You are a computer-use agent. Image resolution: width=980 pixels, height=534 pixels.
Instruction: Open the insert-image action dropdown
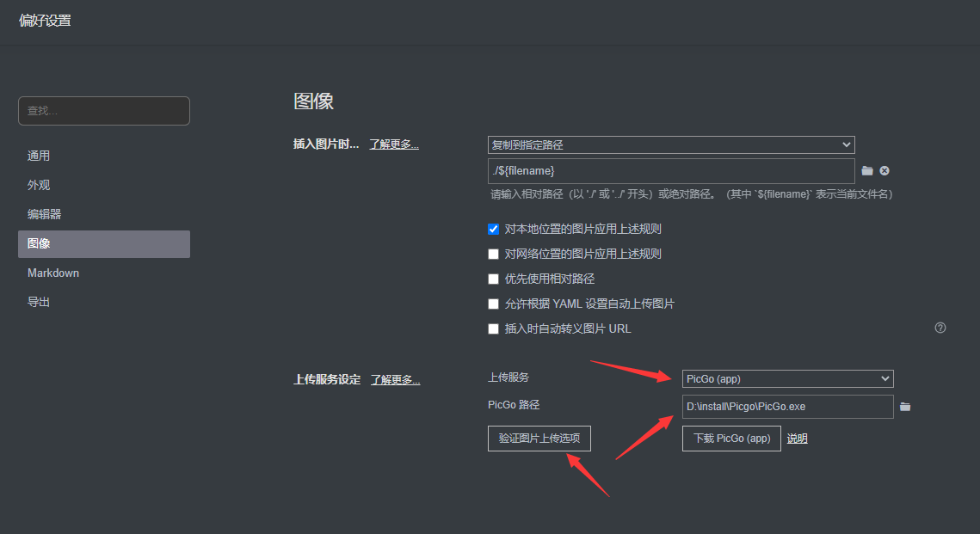pos(671,145)
